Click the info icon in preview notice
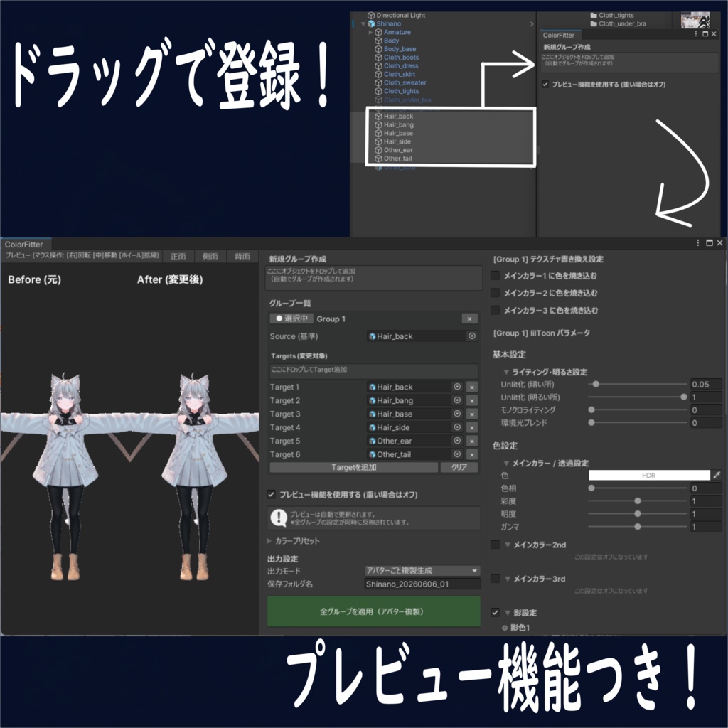The height and width of the screenshot is (728, 728). tap(279, 518)
